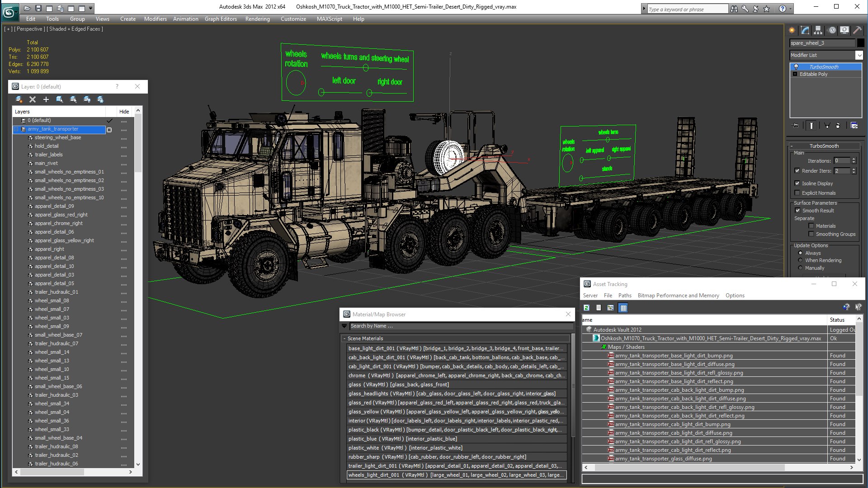Open Material/Map Browser options dropdown arrow
This screenshot has height=488, width=868.
point(344,326)
